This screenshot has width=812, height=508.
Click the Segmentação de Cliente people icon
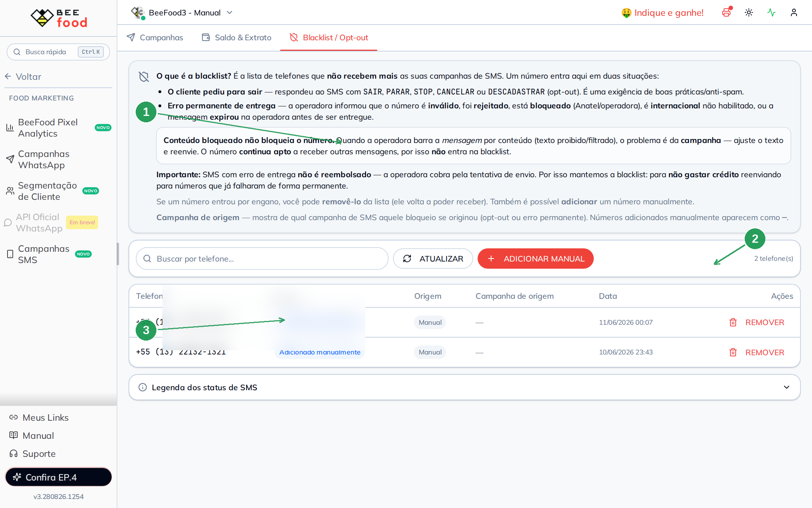[x=10, y=191]
